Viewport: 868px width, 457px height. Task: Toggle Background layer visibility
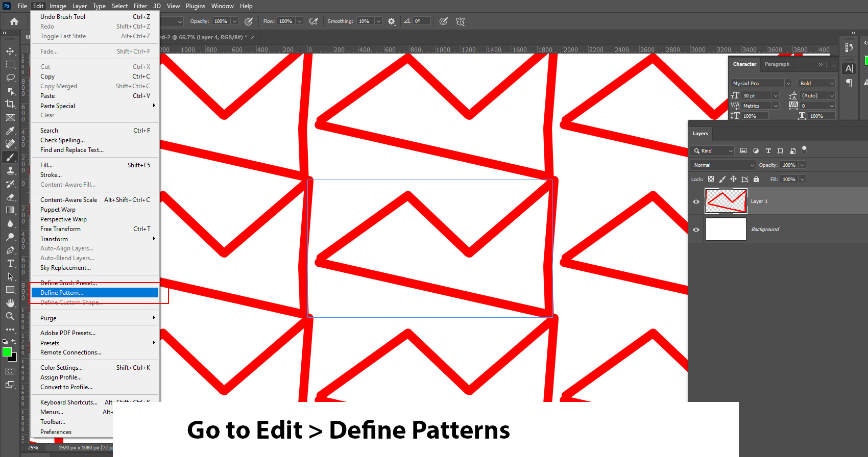coord(696,230)
